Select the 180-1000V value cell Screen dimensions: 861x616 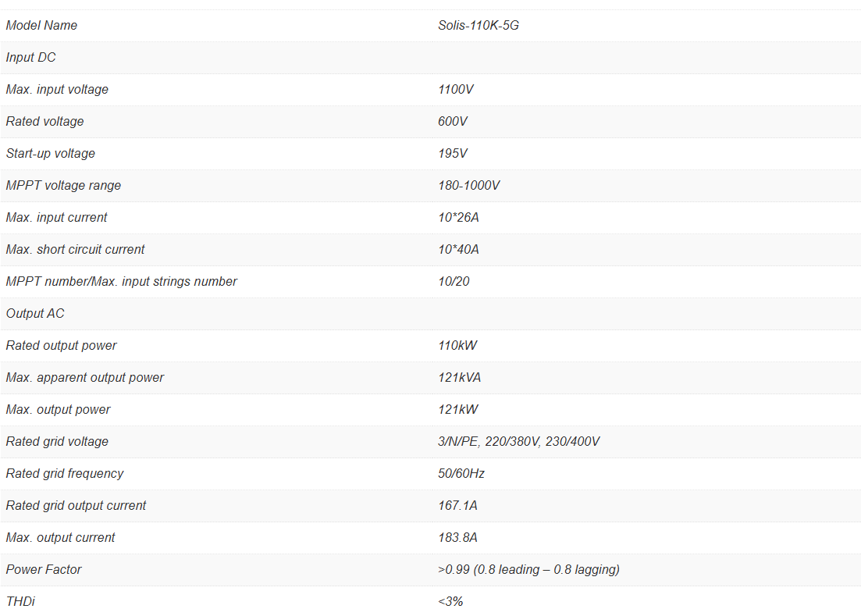point(469,186)
